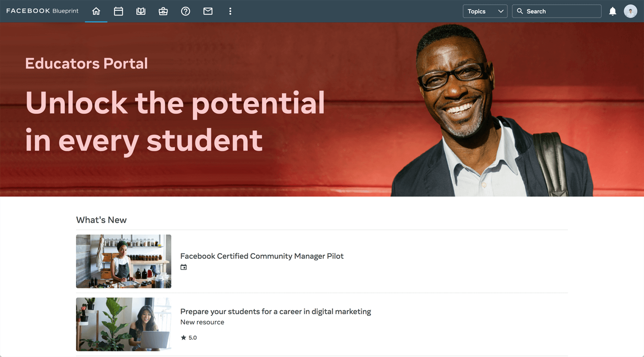Open the open-book catalog icon

141,11
